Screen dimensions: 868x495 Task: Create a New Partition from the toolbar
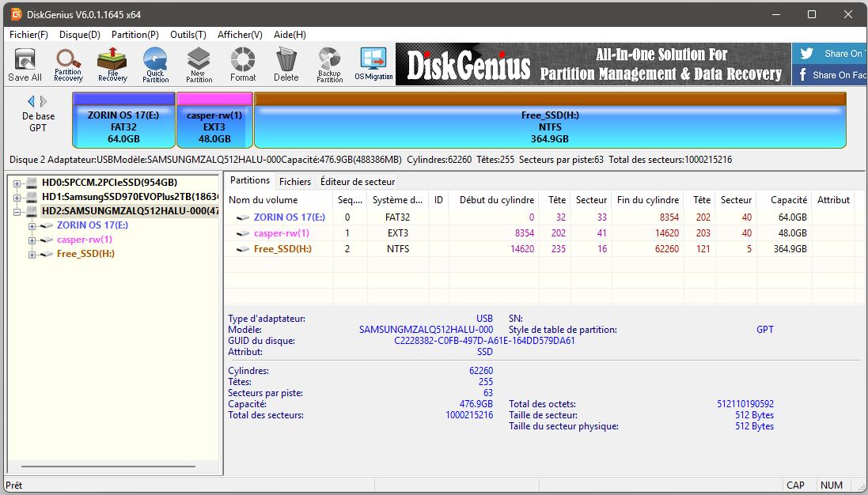(x=199, y=66)
